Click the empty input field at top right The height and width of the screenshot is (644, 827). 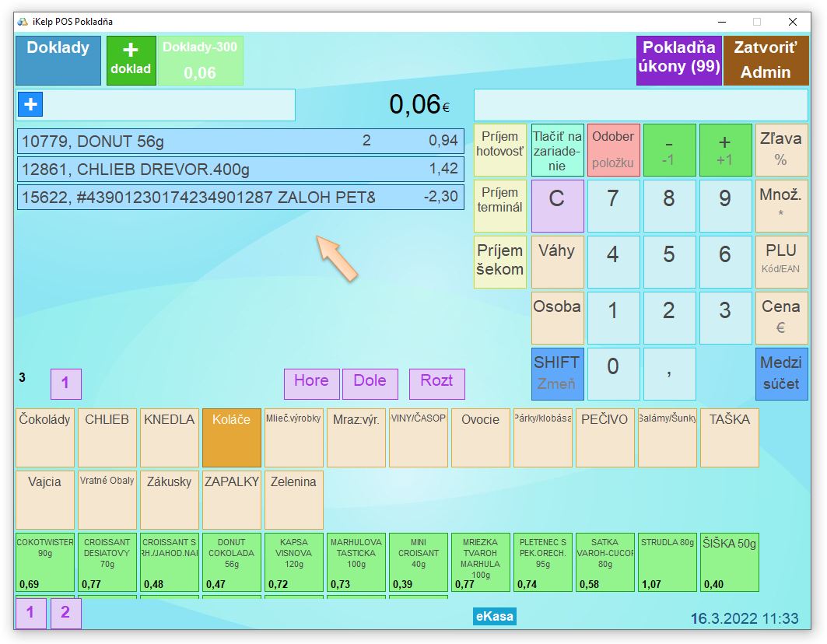pos(640,105)
